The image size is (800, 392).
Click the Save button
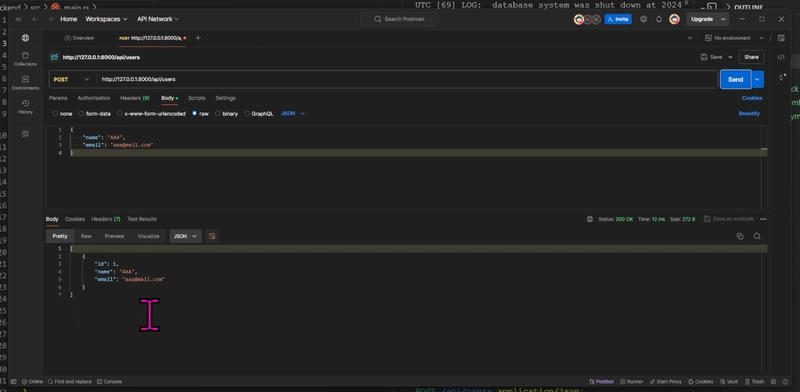point(711,57)
